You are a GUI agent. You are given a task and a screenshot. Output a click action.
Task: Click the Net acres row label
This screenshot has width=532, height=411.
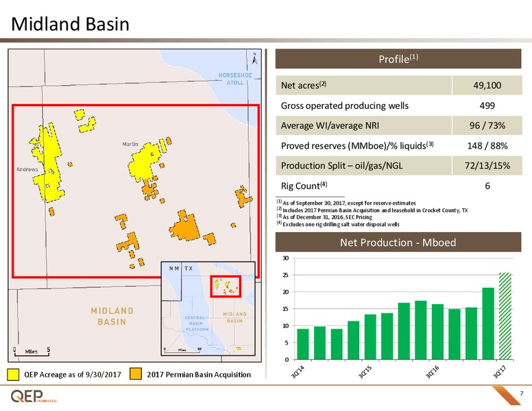point(303,85)
